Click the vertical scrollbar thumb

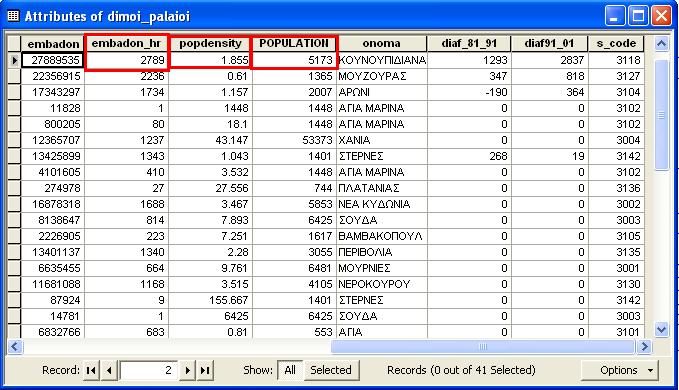pyautogui.click(x=661, y=115)
